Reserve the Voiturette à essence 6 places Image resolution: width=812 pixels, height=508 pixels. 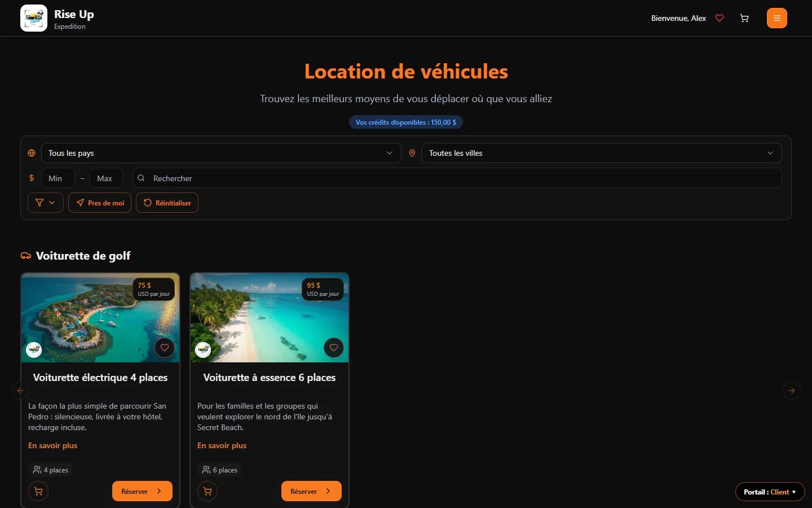click(x=311, y=491)
